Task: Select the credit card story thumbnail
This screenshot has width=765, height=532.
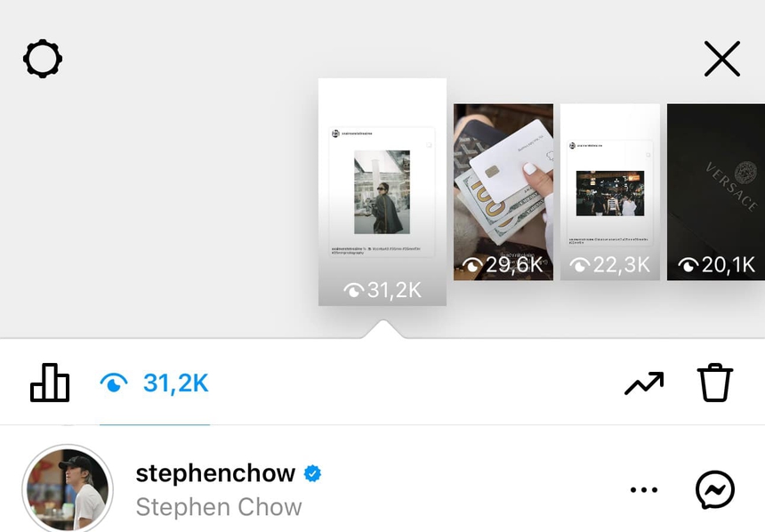Action: click(x=503, y=192)
